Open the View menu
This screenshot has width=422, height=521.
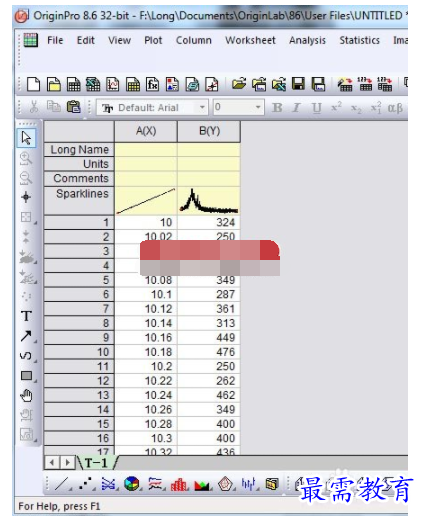[x=119, y=40]
